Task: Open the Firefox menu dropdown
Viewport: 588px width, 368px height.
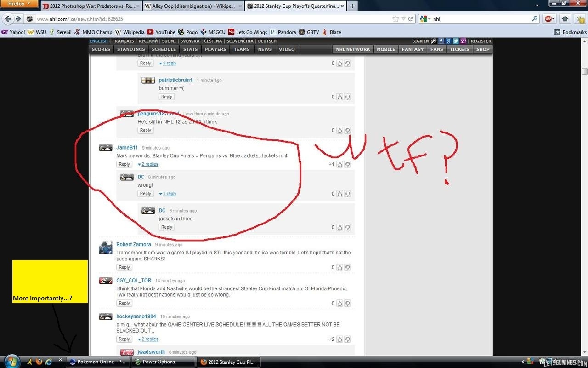Action: coord(19,4)
